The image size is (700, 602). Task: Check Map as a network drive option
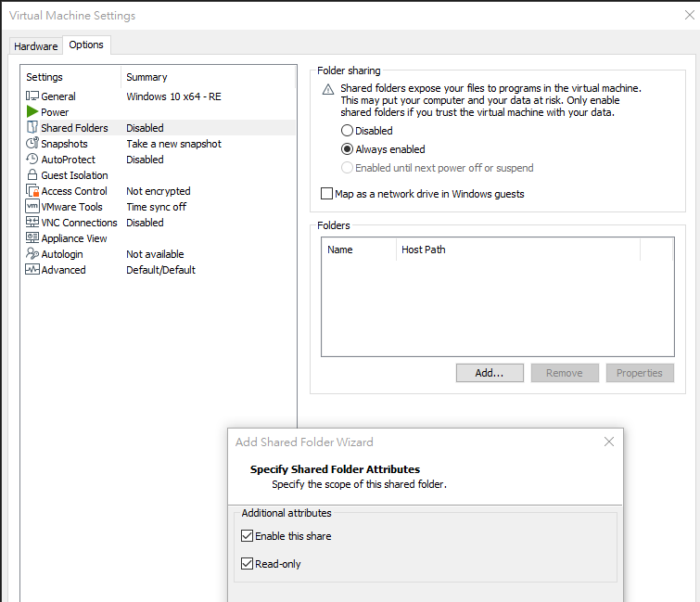click(326, 194)
